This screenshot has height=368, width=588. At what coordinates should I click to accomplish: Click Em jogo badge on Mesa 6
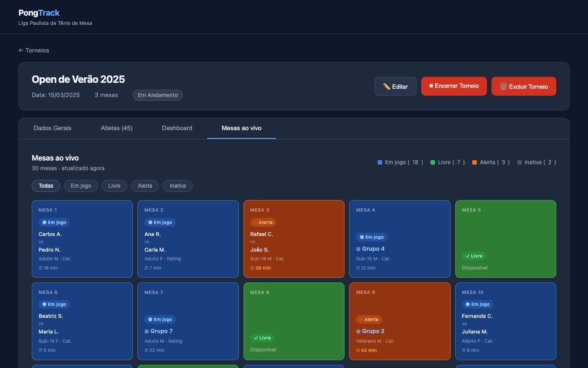click(x=54, y=304)
